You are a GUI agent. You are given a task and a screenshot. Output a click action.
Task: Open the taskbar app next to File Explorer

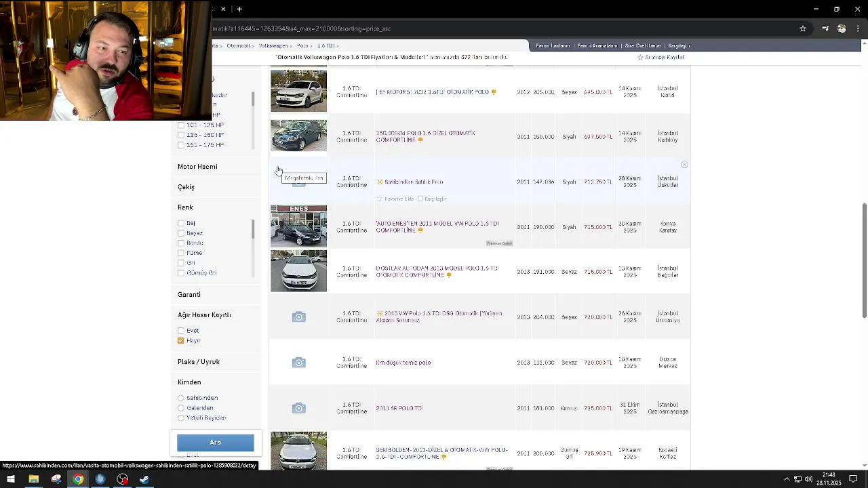click(56, 479)
